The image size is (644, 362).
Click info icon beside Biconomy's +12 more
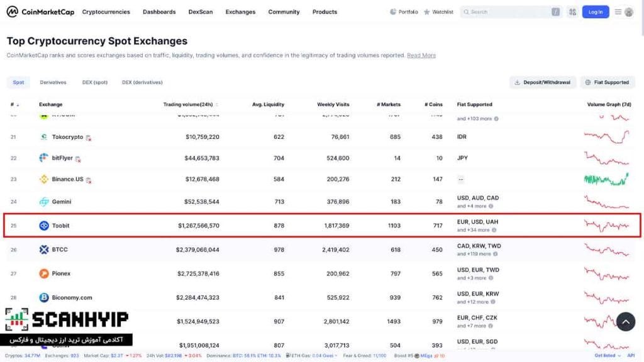point(493,302)
